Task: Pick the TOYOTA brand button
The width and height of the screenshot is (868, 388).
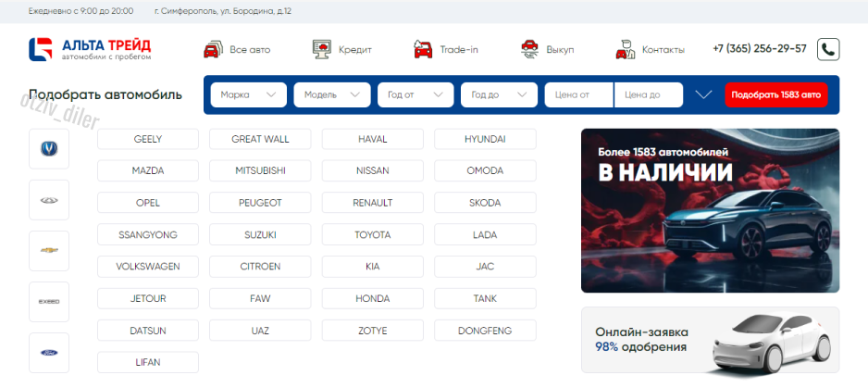Action: point(373,234)
